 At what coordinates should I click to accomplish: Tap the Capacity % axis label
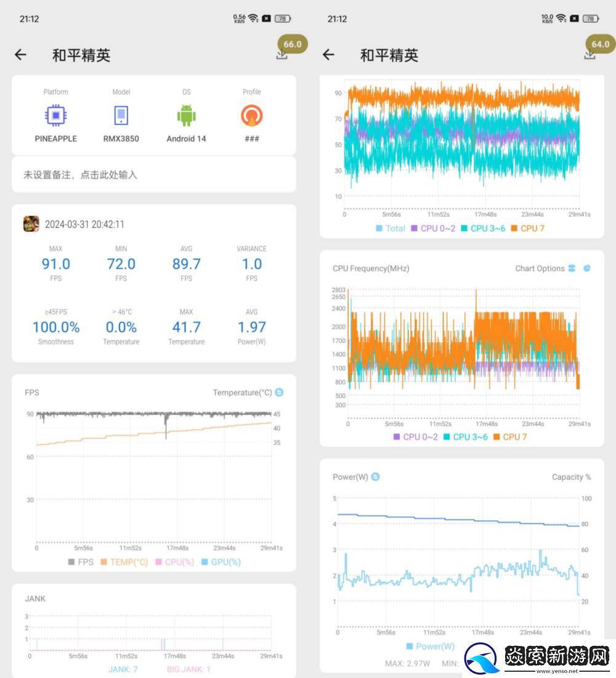(572, 477)
